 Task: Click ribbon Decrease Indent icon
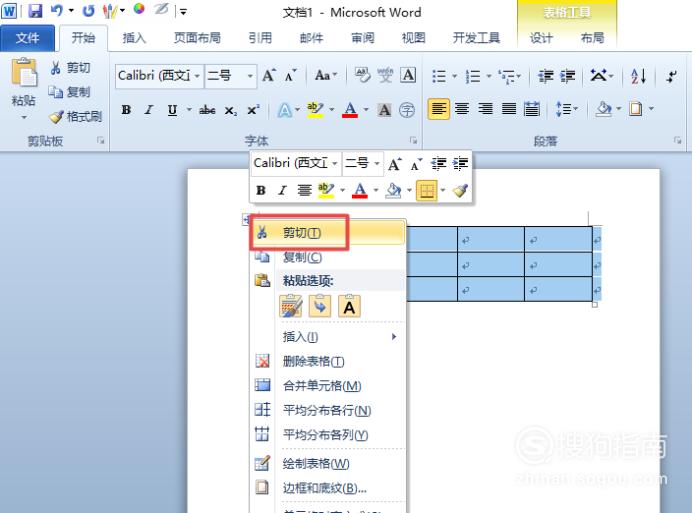(x=545, y=76)
